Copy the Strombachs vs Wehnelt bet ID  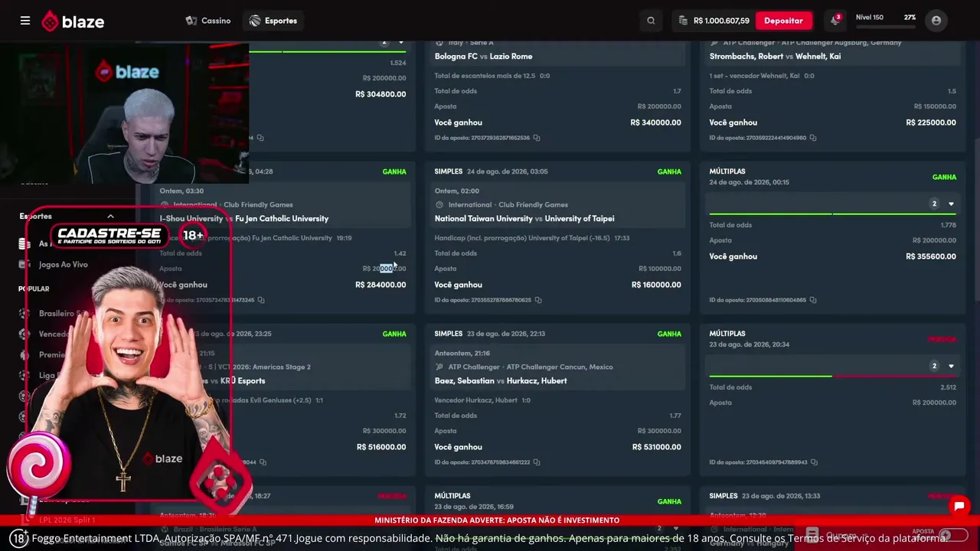pos(812,138)
